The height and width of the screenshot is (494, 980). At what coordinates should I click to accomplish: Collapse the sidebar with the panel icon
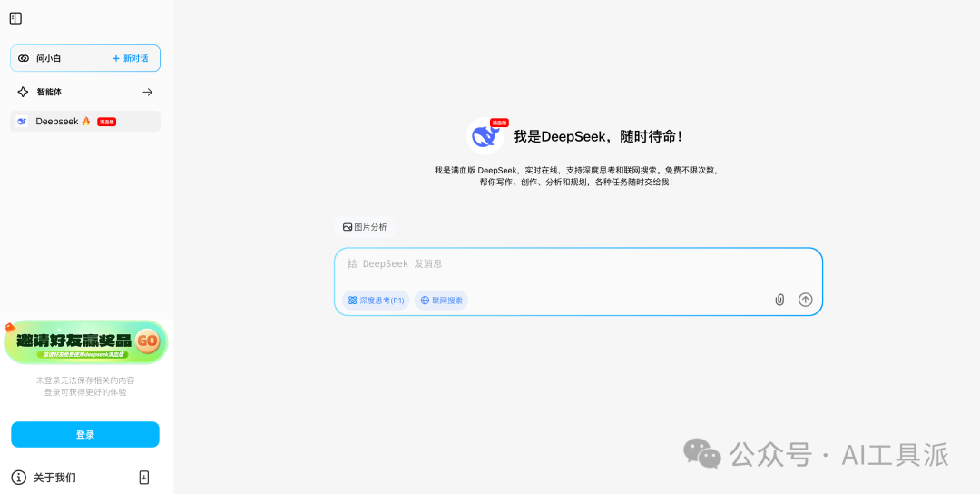(x=15, y=19)
